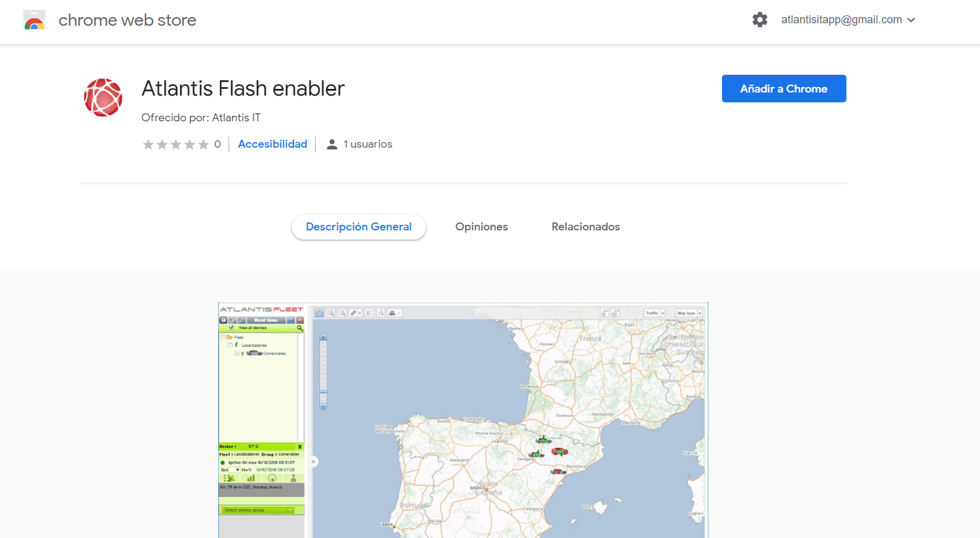Click the Añadir a Chrome button
Viewport: 980px width, 538px height.
tap(784, 89)
